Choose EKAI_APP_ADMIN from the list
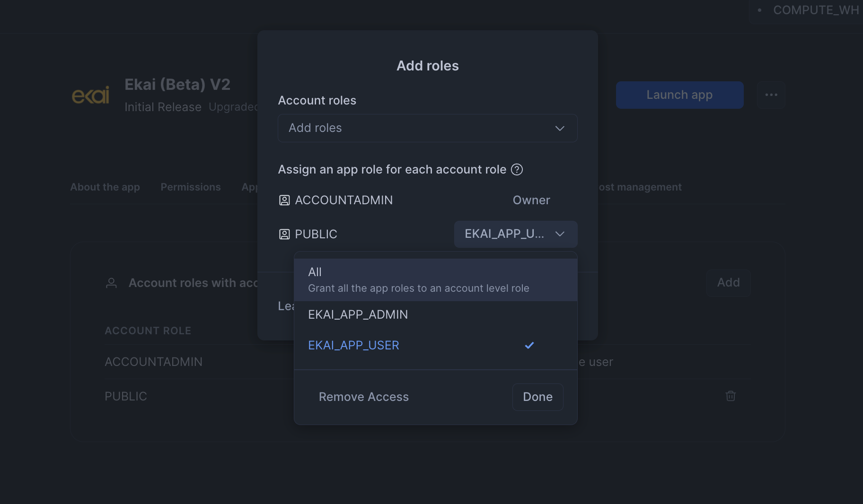The width and height of the screenshot is (863, 504). coord(435,314)
